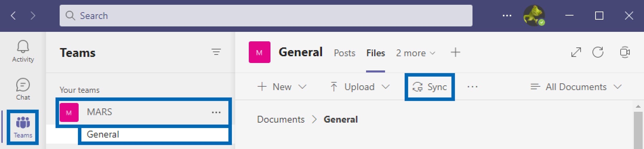
Task: Switch to the Posts tab
Action: (x=345, y=53)
